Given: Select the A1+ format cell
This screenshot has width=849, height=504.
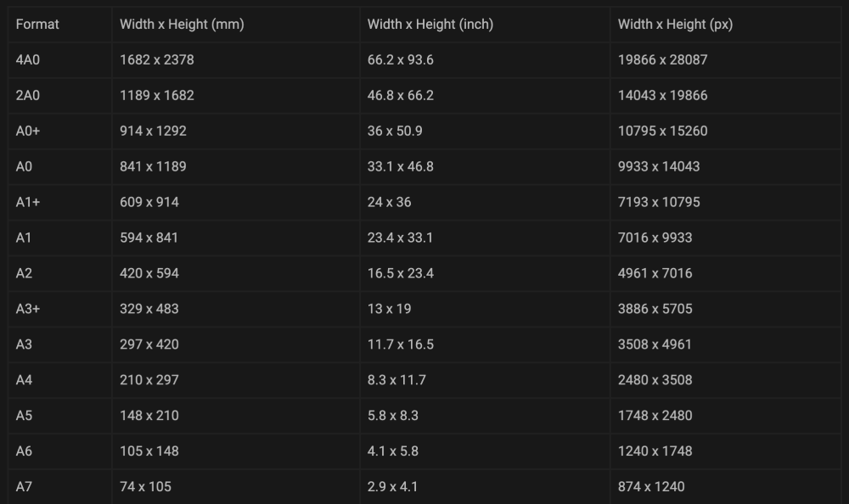Looking at the screenshot, I should pos(28,202).
